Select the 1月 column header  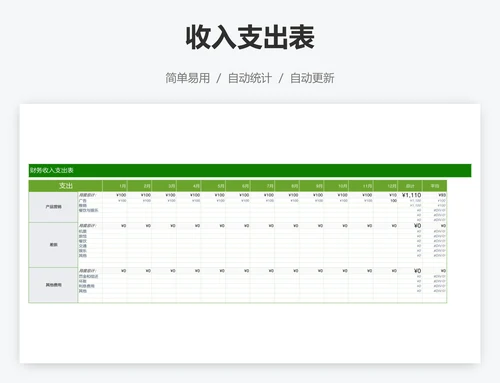pos(115,186)
